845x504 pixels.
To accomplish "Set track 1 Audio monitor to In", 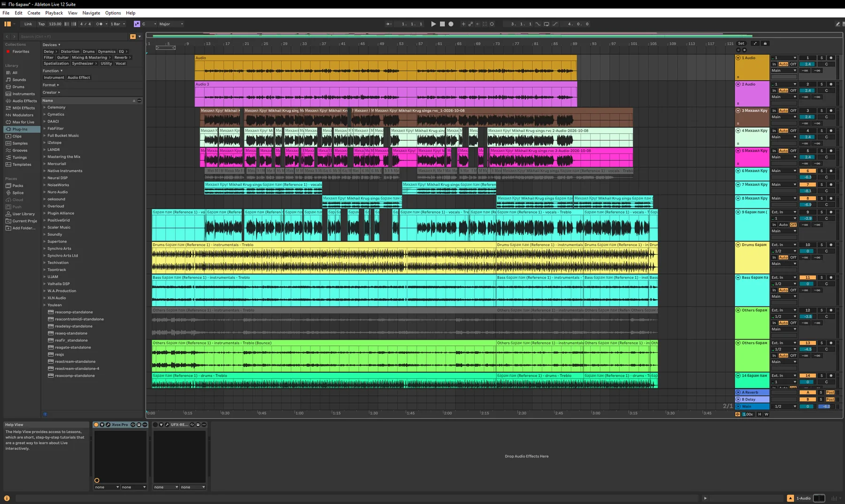I will click(x=774, y=64).
